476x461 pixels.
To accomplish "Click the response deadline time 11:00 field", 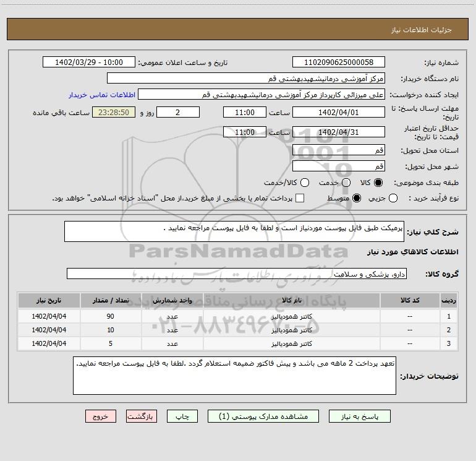I will (245, 112).
